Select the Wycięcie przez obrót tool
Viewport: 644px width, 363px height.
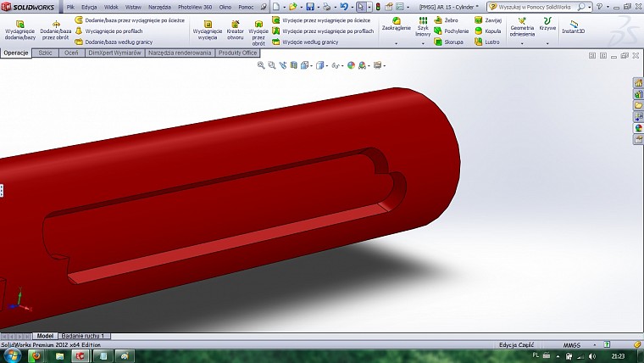(258, 33)
